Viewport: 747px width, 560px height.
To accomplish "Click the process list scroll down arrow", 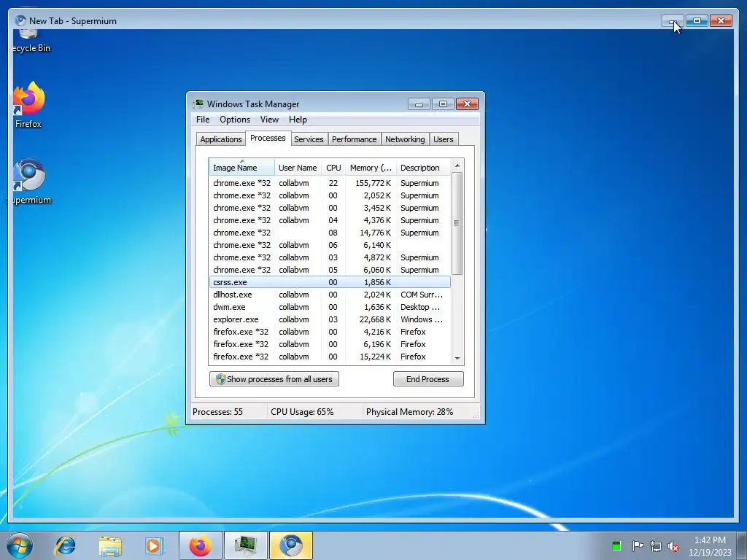I will (457, 359).
